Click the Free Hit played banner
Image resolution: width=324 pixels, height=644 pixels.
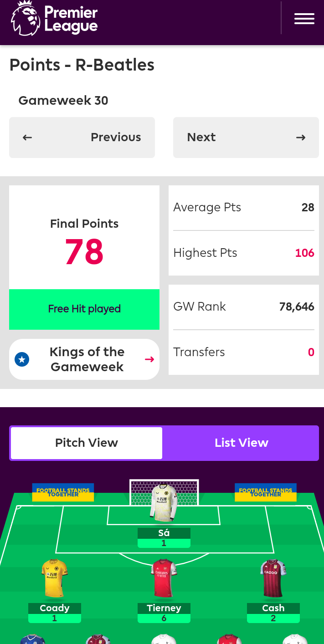pyautogui.click(x=84, y=309)
